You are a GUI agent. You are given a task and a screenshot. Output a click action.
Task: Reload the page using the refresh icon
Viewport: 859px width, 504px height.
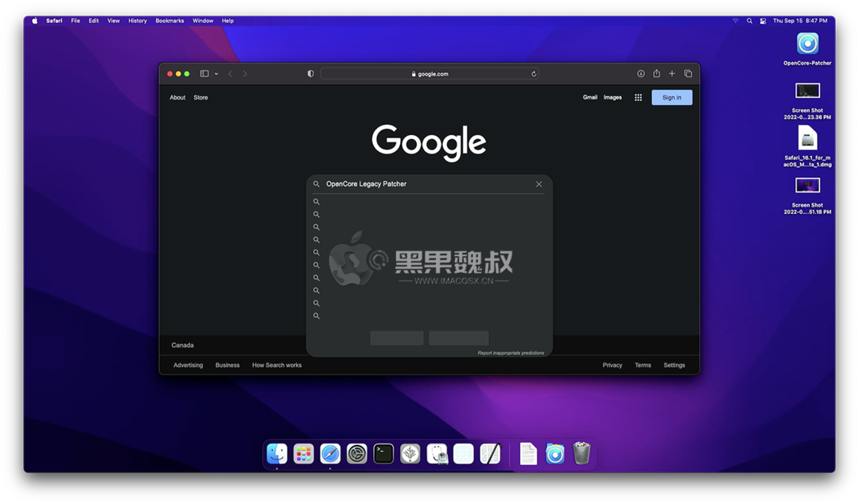point(534,73)
